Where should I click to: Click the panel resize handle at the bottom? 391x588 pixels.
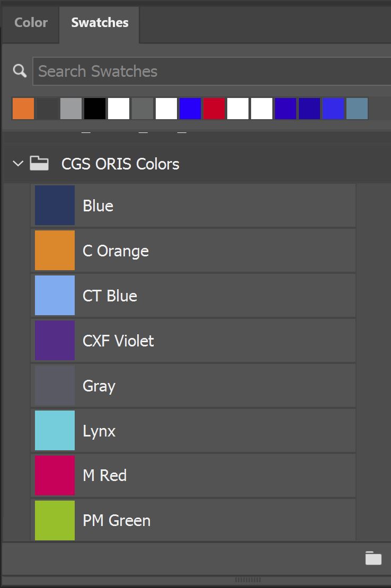[248, 579]
